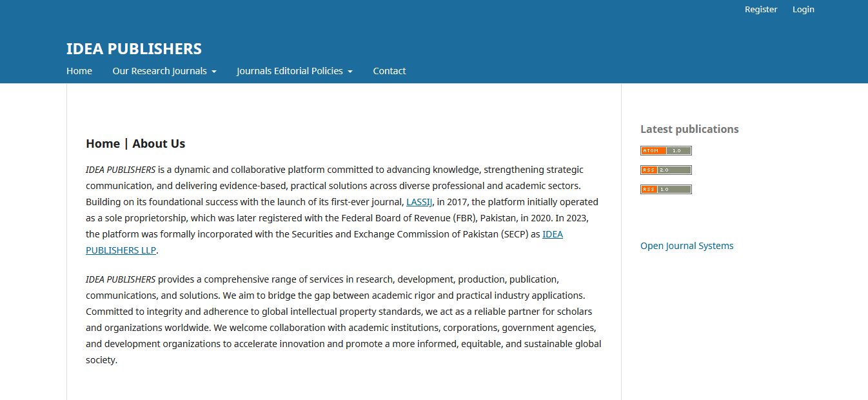Go to the Home navigation item
The image size is (868, 400).
coord(79,71)
